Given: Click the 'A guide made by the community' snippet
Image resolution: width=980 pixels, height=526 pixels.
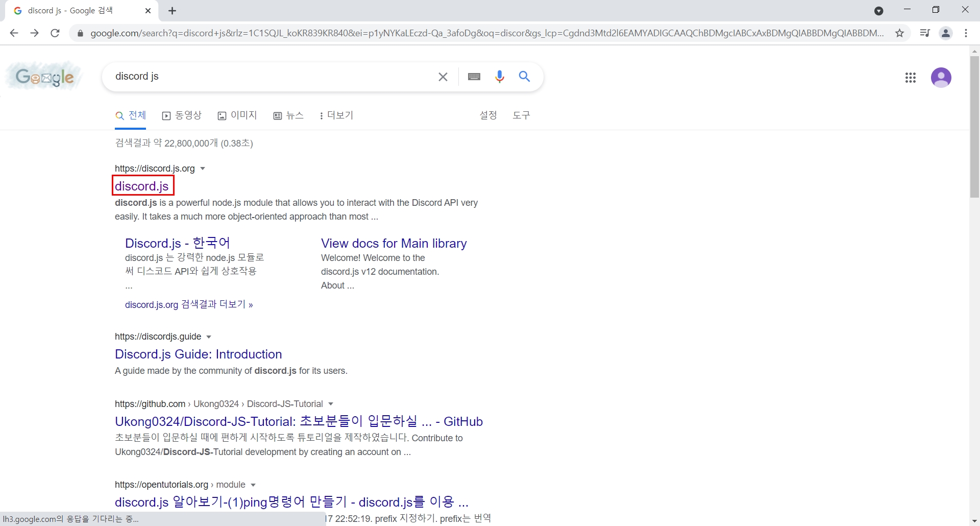Looking at the screenshot, I should (x=231, y=371).
